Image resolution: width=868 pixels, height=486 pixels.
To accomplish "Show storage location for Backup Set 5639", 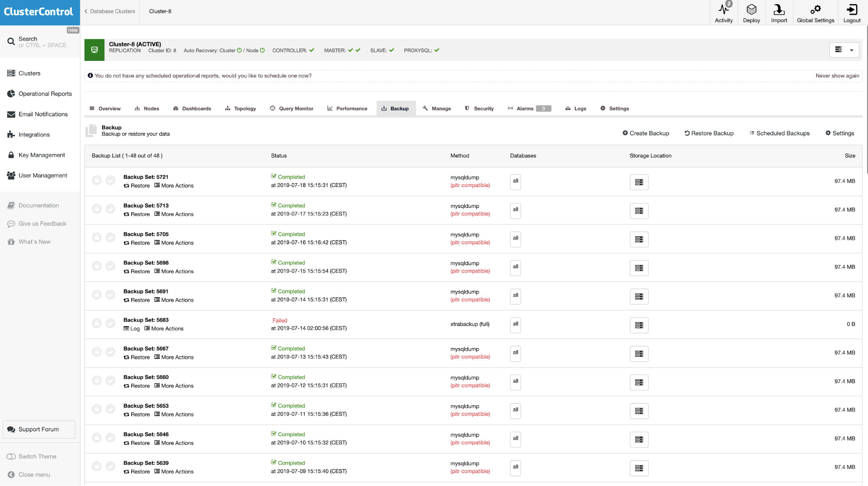I will (x=639, y=469).
